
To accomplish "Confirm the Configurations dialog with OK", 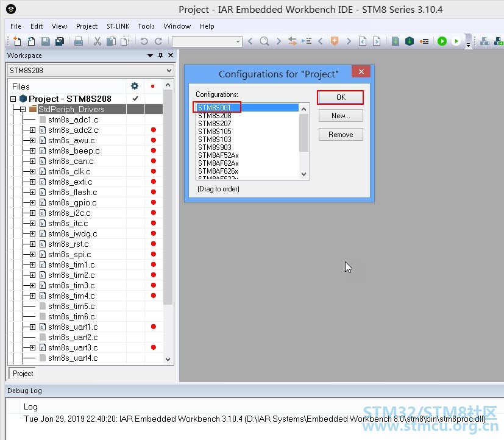I will pyautogui.click(x=341, y=98).
